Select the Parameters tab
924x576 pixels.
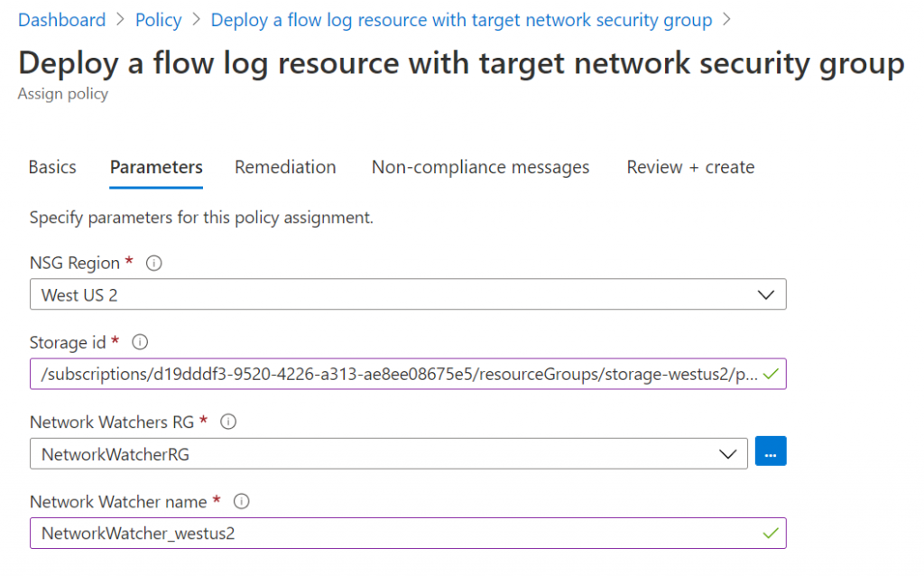coord(156,167)
